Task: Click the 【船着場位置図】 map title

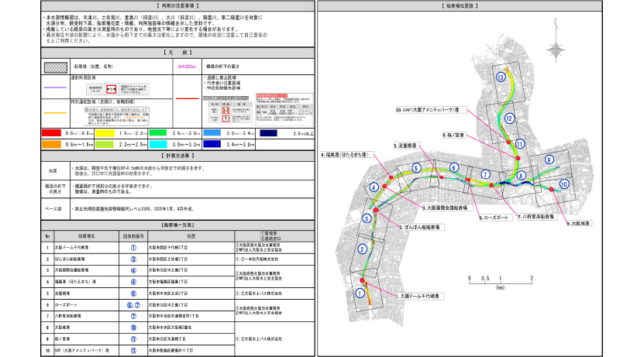Action: [460, 5]
